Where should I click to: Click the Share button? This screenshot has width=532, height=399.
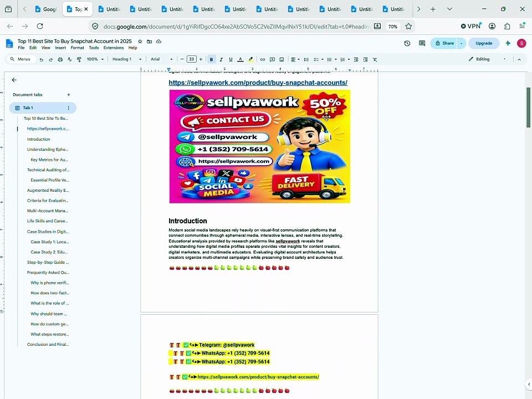click(x=444, y=43)
